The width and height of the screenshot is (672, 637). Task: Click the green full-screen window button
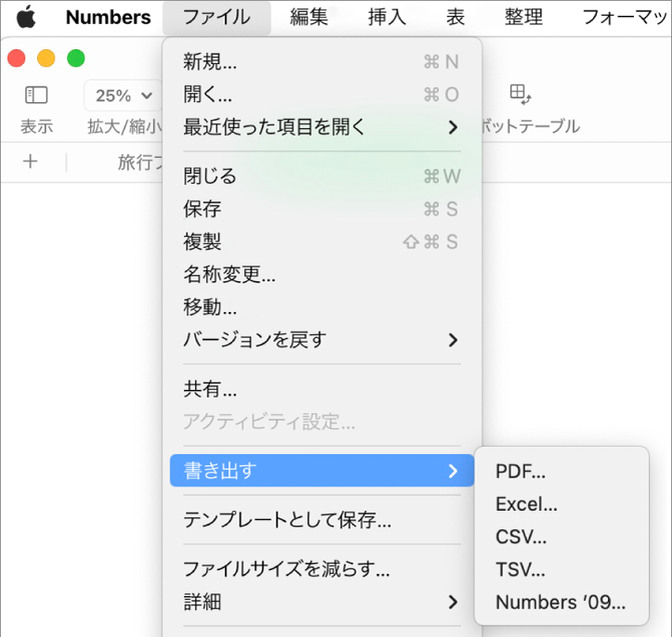coord(76,58)
